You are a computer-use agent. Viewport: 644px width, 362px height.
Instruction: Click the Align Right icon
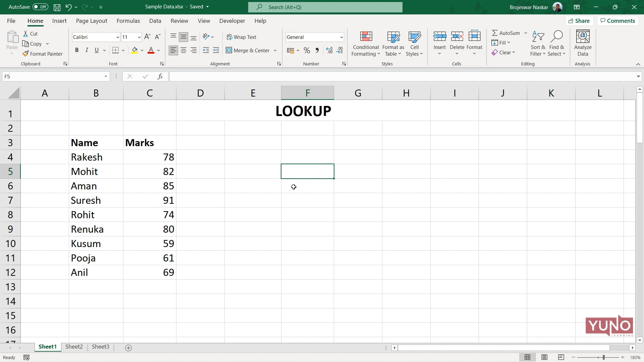coord(194,50)
